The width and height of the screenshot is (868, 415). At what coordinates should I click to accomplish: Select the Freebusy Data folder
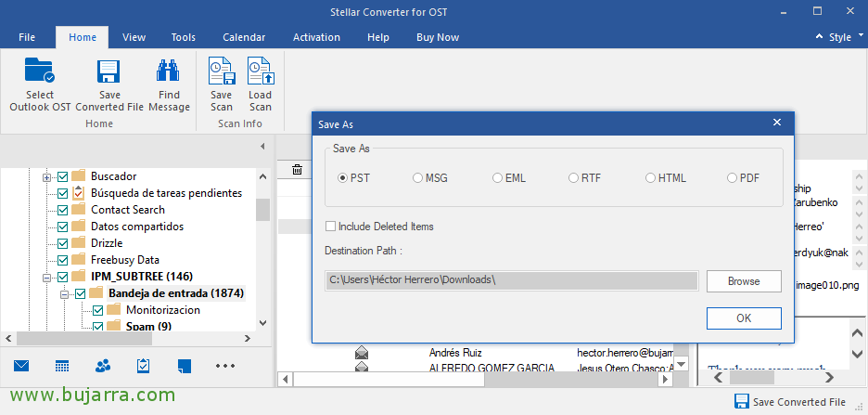(125, 259)
